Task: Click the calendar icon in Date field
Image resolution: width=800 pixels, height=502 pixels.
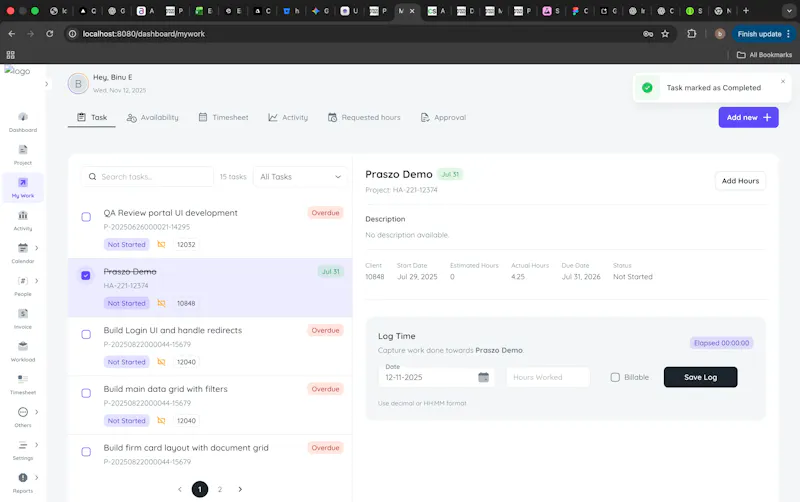Action: tap(483, 377)
